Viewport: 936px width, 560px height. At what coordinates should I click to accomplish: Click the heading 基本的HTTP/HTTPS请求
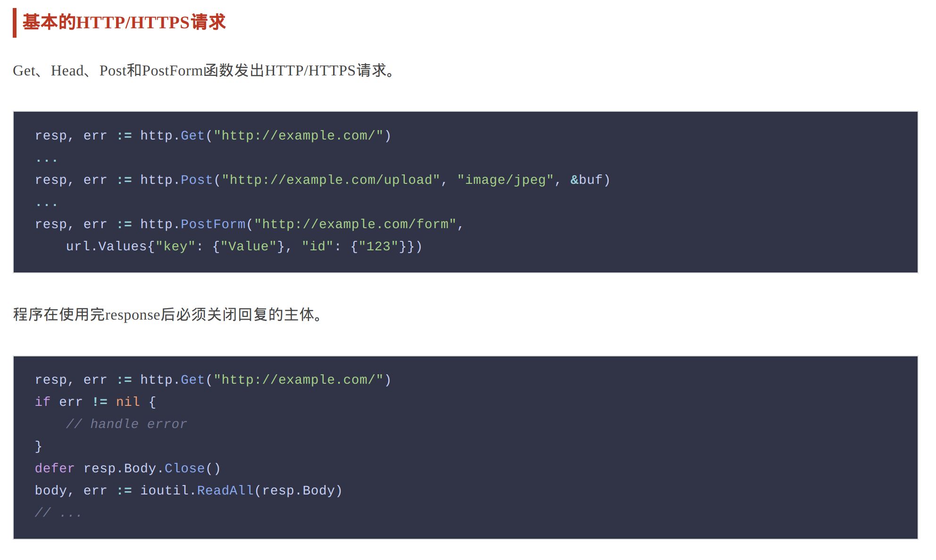(124, 22)
